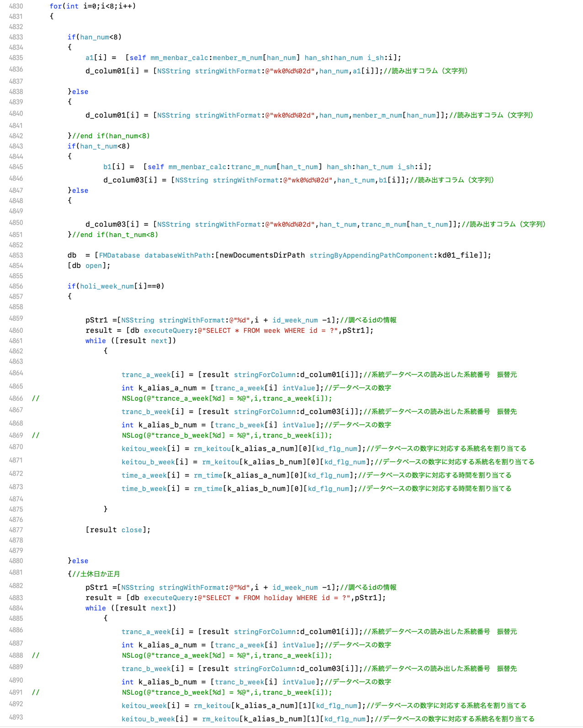Click the "//土休日か正月" comment
The height and width of the screenshot is (728, 583).
click(x=96, y=574)
